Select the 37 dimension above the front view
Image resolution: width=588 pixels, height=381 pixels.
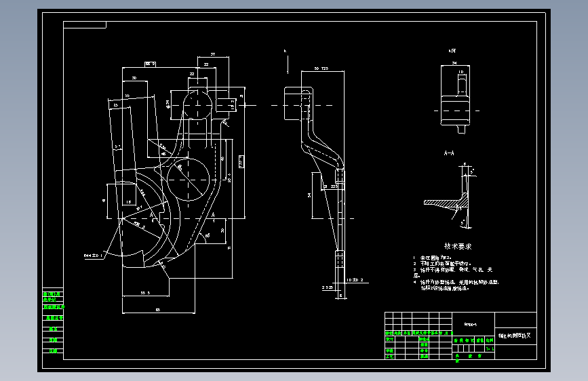pos(213,54)
